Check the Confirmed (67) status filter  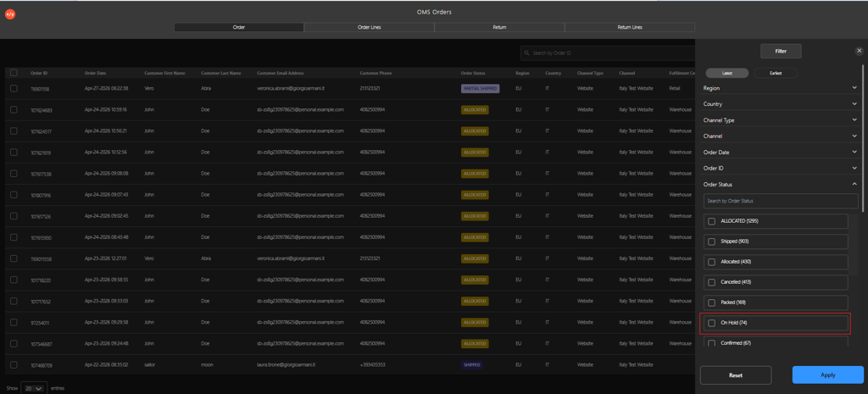point(712,343)
